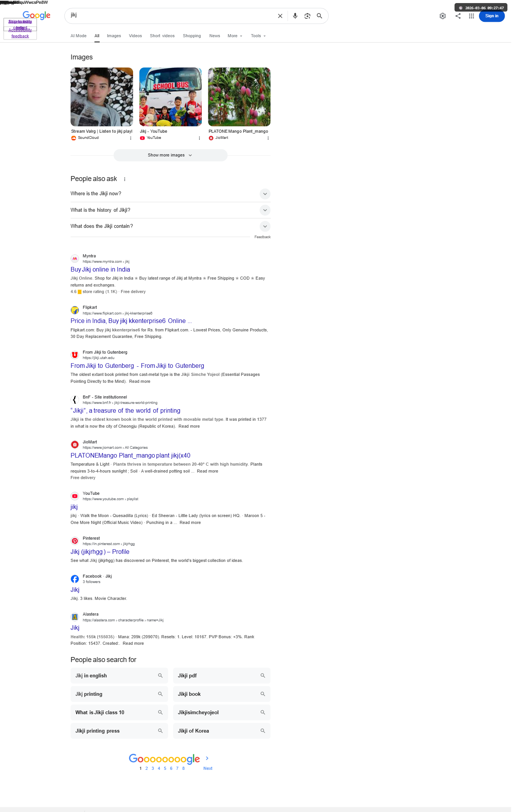Open the Tools dropdown
Viewport: 517px width, 812px height.
pos(258,36)
